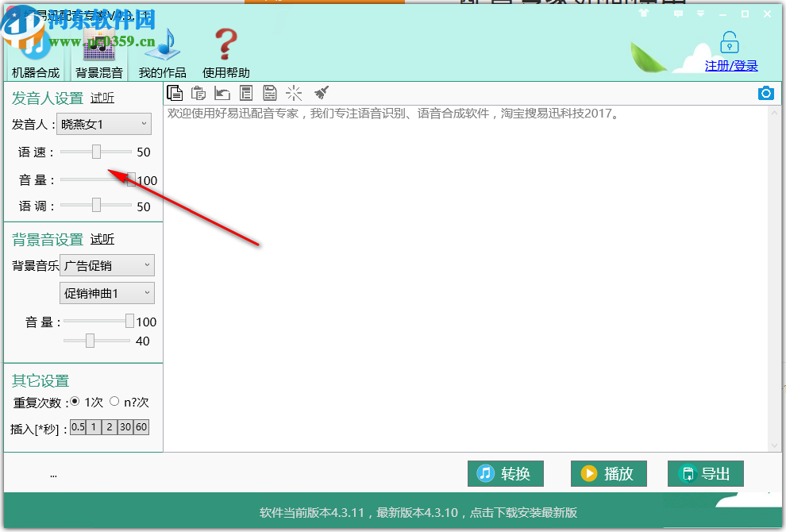This screenshot has height=532, width=786.
Task: Close the application window
Action: tap(768, 14)
